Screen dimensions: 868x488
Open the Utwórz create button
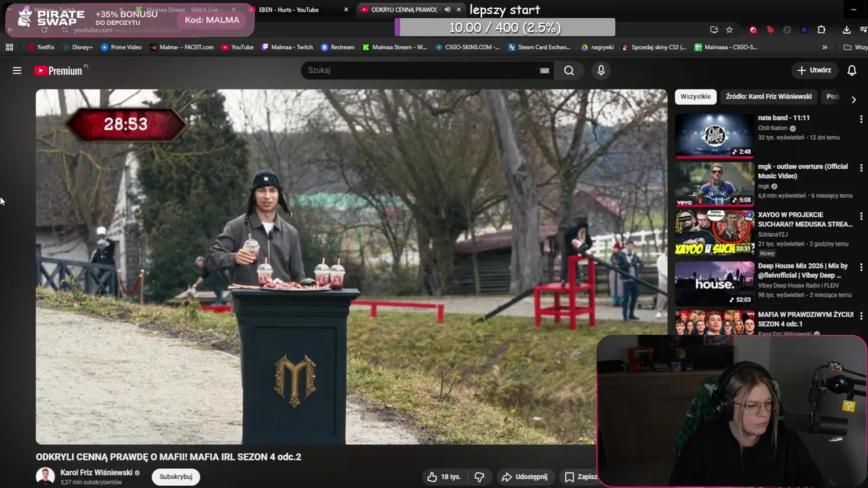pyautogui.click(x=814, y=70)
